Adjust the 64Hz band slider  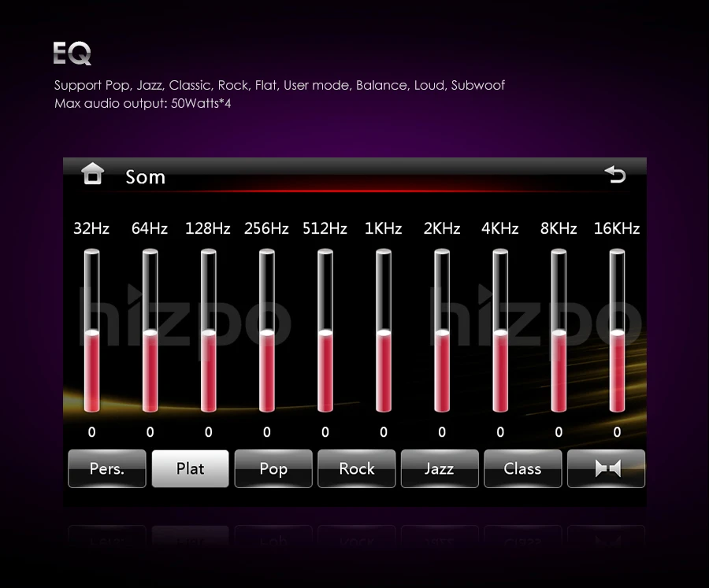pos(150,331)
